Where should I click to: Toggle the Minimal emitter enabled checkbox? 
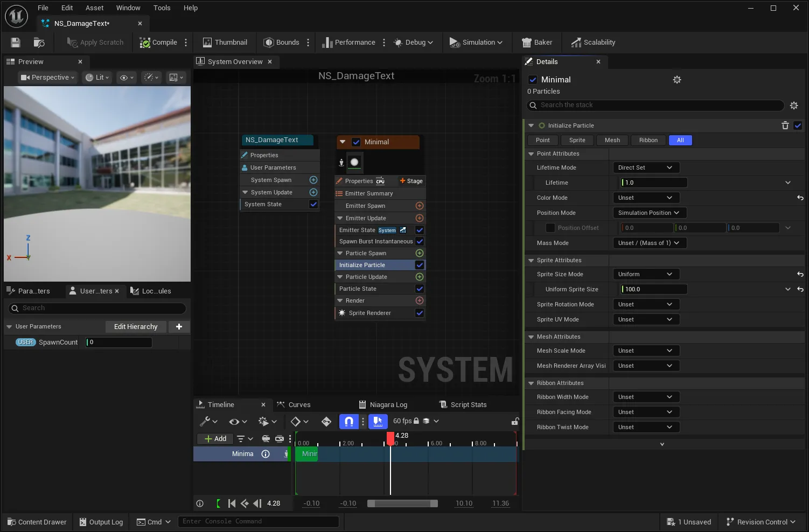[x=356, y=142]
